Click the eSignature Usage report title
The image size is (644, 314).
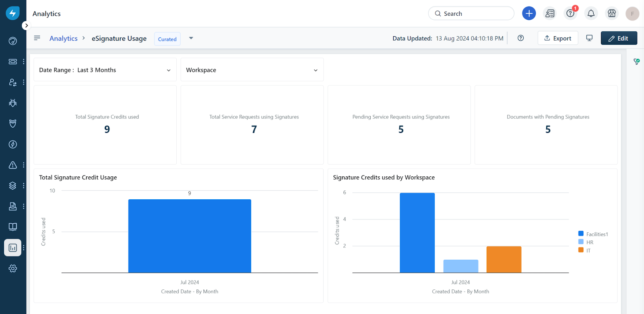coord(119,38)
